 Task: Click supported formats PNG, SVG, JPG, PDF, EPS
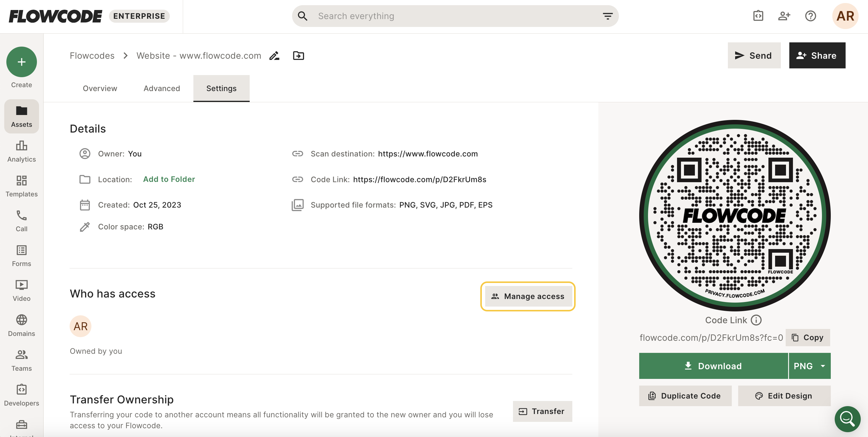coord(446,205)
